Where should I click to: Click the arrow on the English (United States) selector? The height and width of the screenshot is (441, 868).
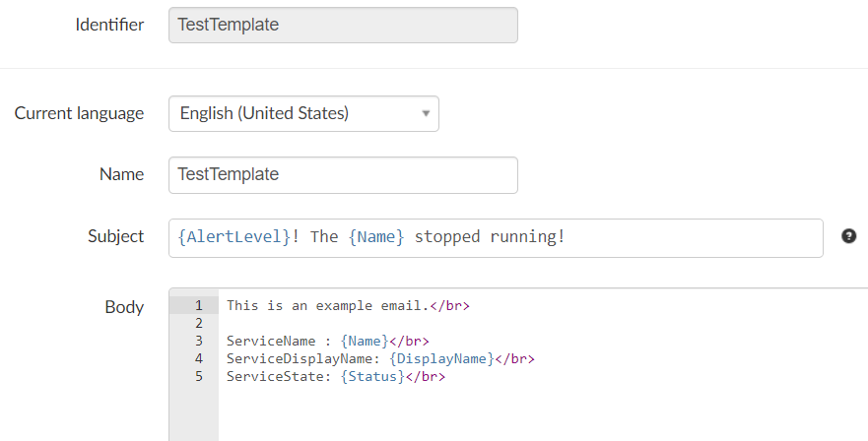pyautogui.click(x=426, y=113)
